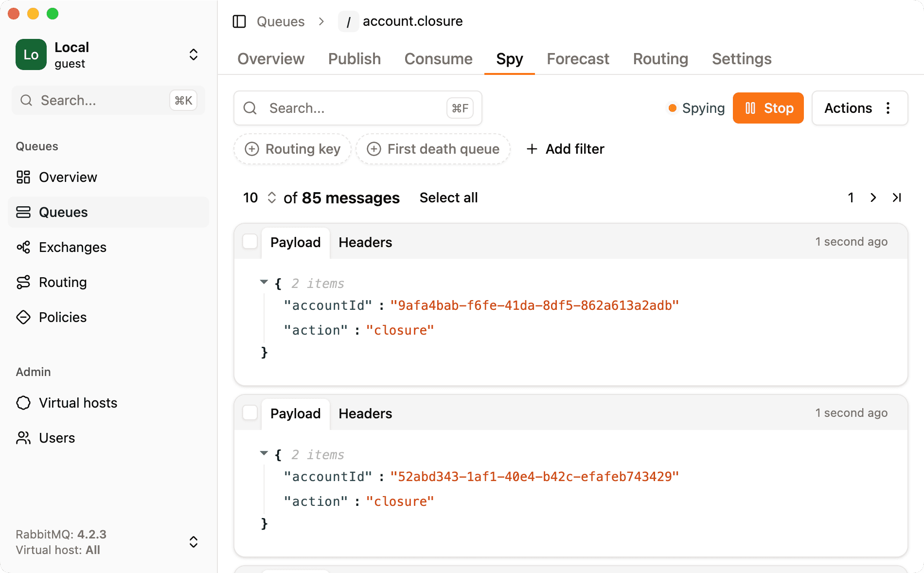Expand the Local guest connection switcher
Image resolution: width=924 pixels, height=573 pixels.
(x=193, y=54)
